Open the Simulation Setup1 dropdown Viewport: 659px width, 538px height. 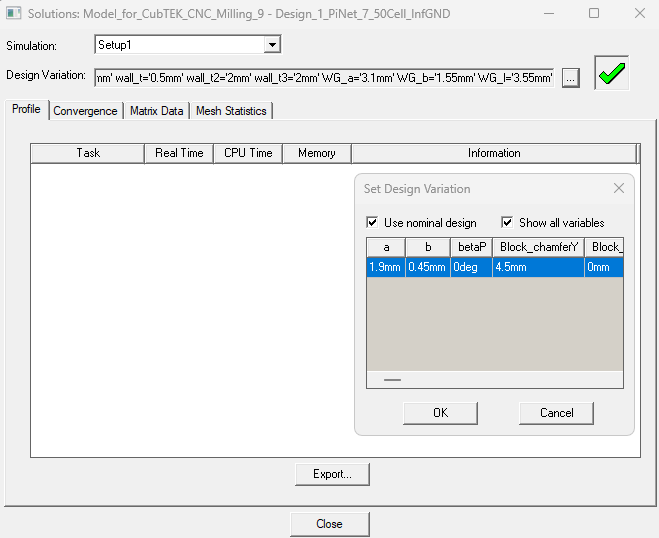click(272, 45)
